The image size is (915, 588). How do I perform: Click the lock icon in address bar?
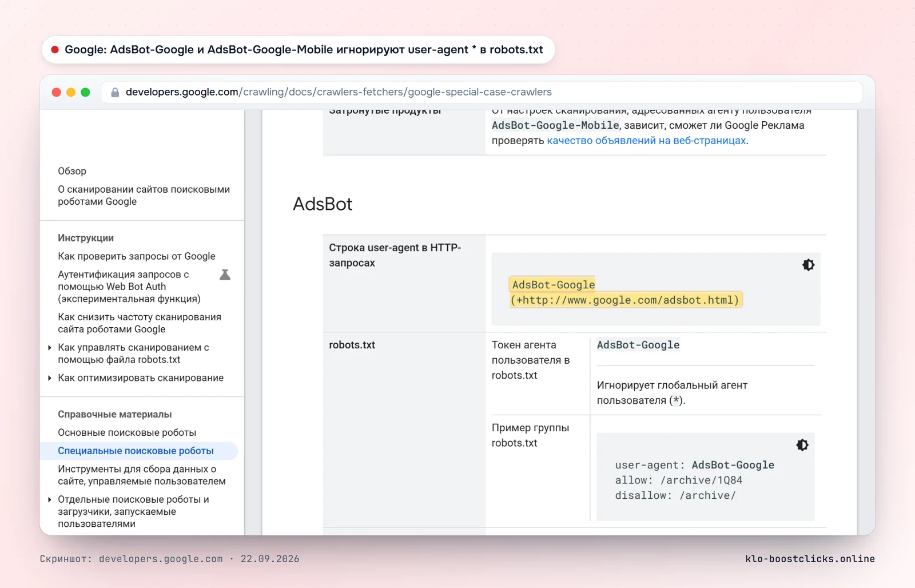pos(115,92)
